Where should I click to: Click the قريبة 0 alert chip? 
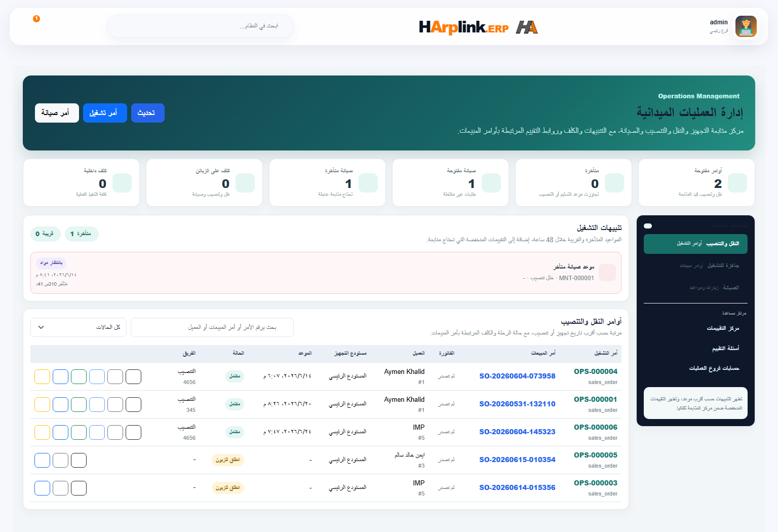point(45,234)
